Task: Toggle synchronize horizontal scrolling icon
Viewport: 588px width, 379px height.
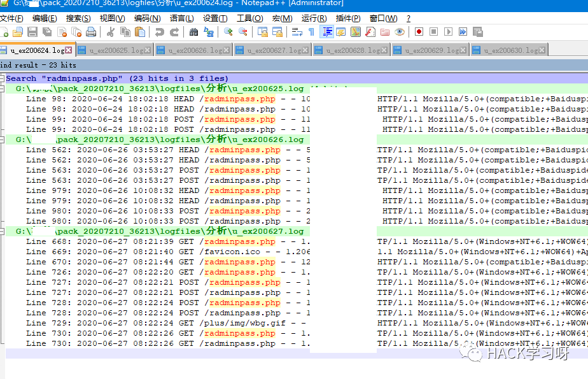Action: (277, 32)
